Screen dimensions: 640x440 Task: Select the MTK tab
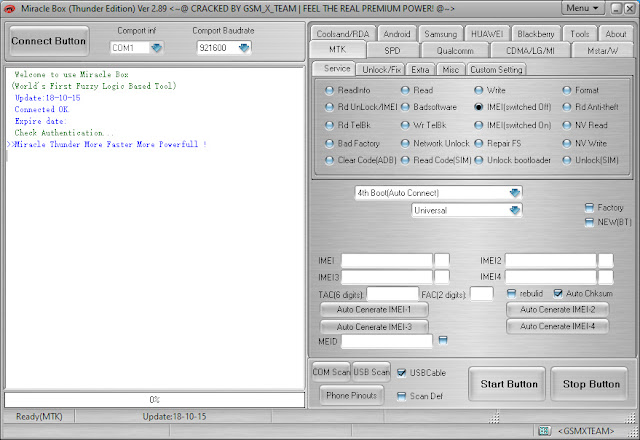pos(338,49)
